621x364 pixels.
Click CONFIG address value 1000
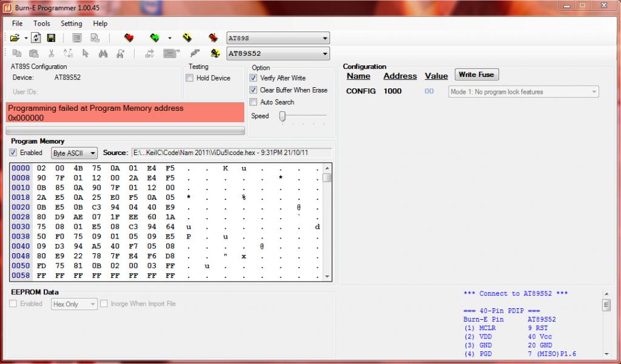click(x=392, y=91)
